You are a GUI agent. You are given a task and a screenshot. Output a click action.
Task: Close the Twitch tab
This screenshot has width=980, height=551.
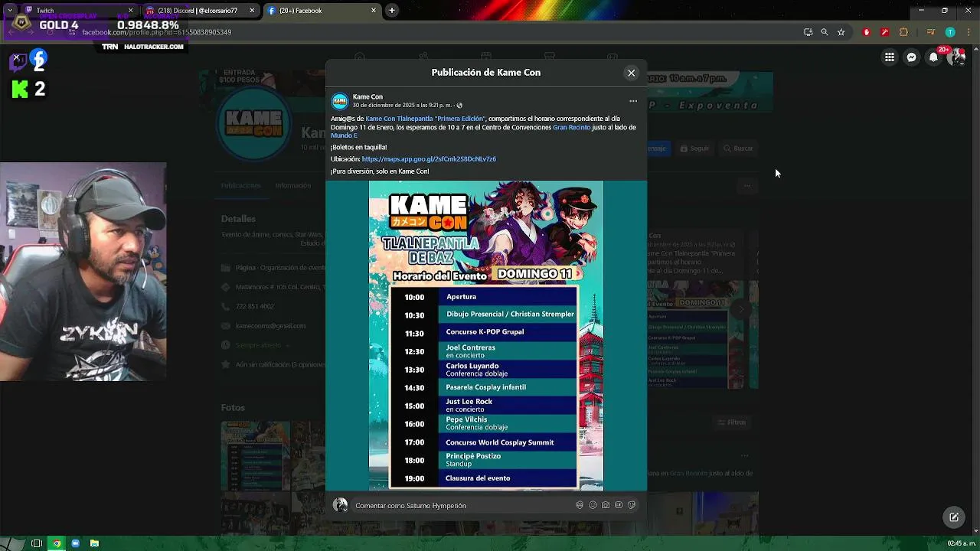(x=130, y=11)
